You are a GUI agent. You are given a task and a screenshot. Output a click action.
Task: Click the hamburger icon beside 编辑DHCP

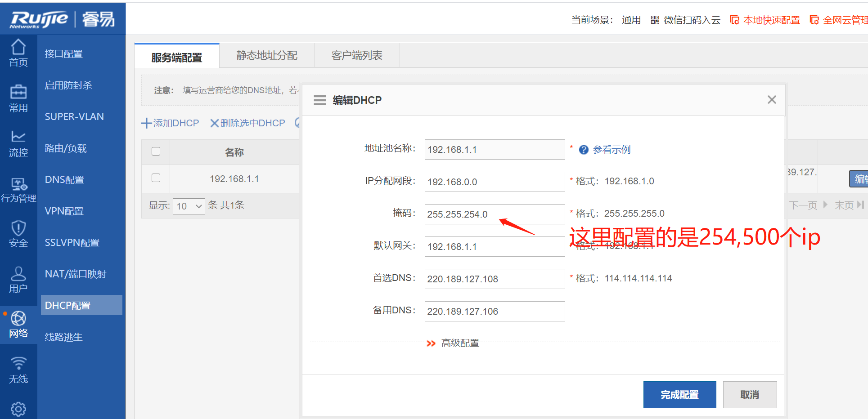[x=320, y=100]
